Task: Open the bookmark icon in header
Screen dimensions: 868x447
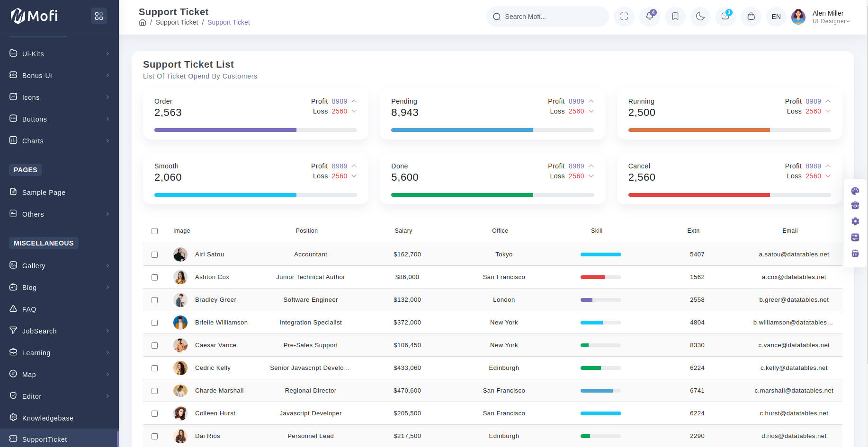Action: point(675,17)
